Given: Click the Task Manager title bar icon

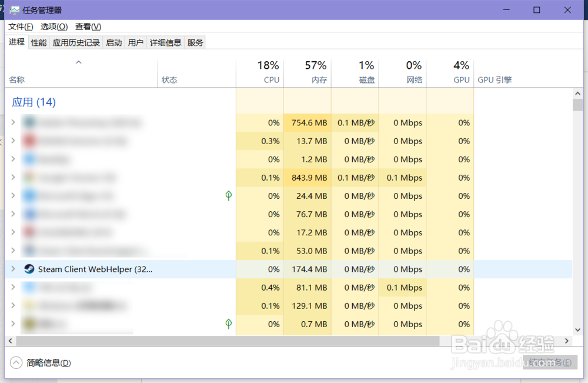Looking at the screenshot, I should tap(14, 10).
